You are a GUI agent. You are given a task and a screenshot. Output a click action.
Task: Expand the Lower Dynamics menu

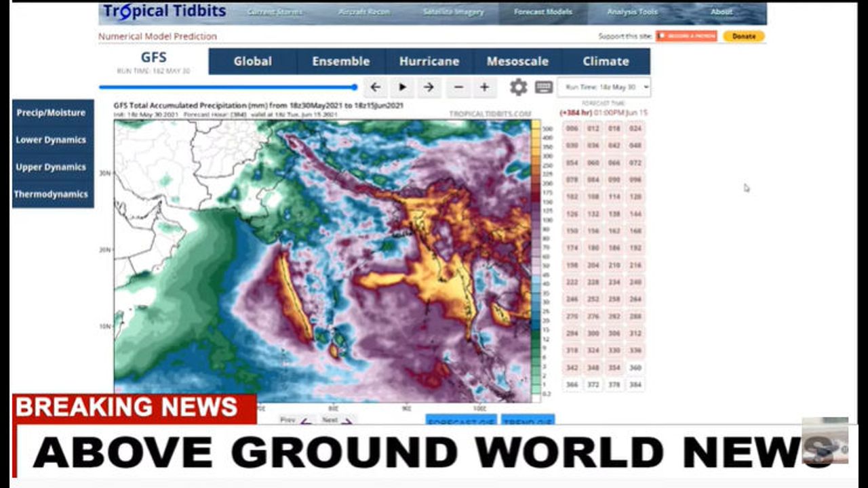point(52,140)
